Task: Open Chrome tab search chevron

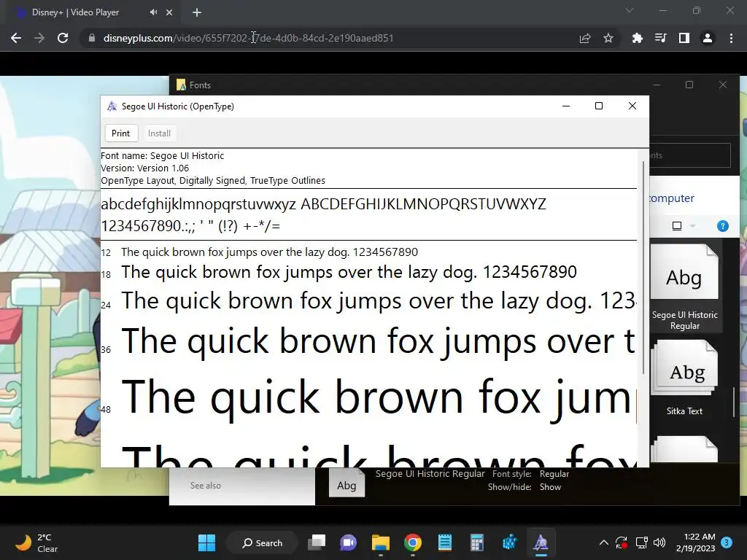Action: coord(630,10)
